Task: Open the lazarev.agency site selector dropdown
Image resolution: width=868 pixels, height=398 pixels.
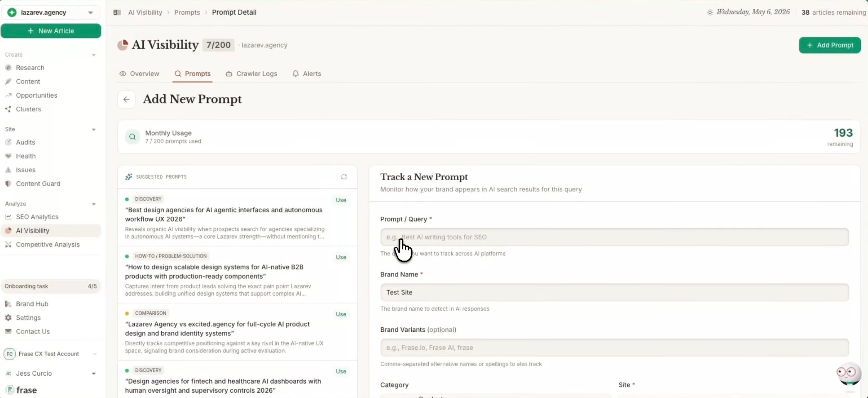Action: (50, 12)
